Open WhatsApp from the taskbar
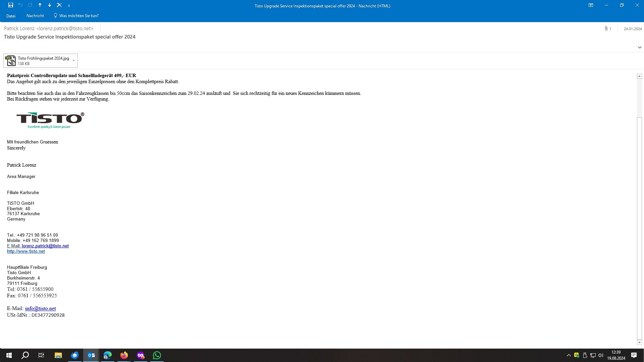644x362 pixels. (157, 355)
